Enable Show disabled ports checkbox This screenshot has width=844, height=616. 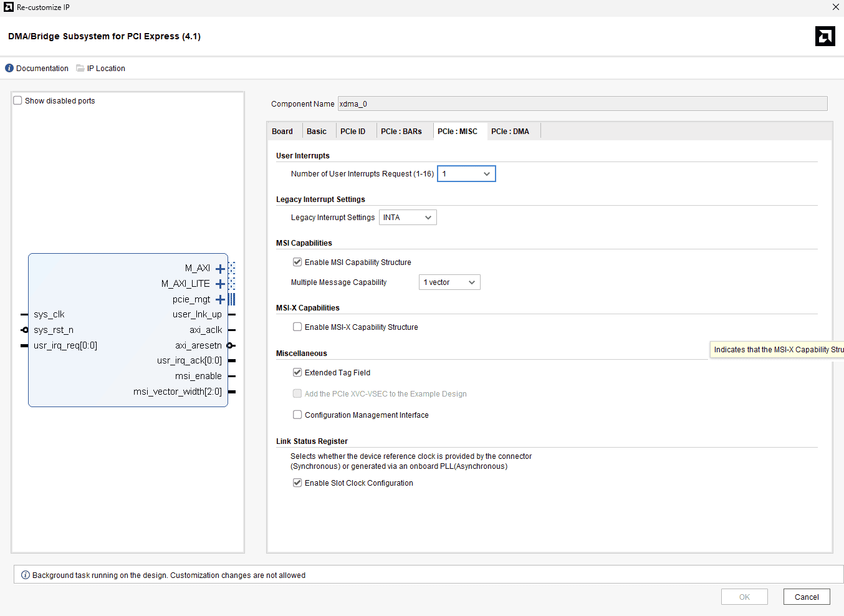click(18, 101)
